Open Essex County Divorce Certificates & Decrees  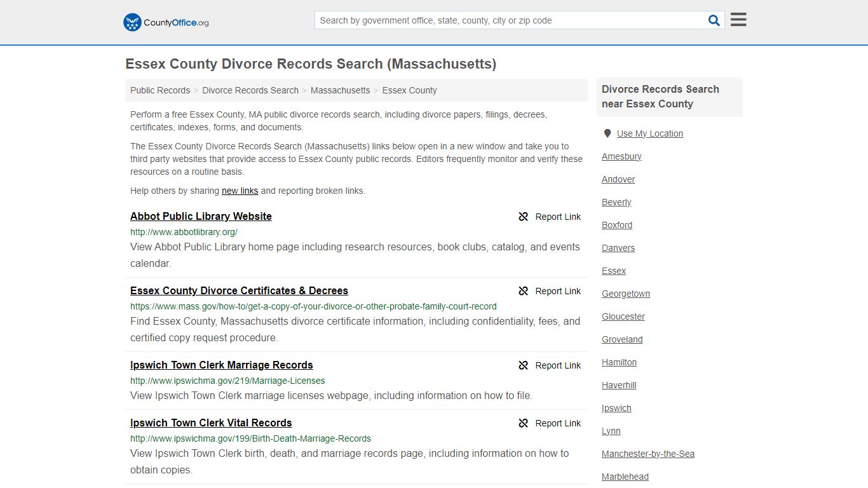(239, 290)
